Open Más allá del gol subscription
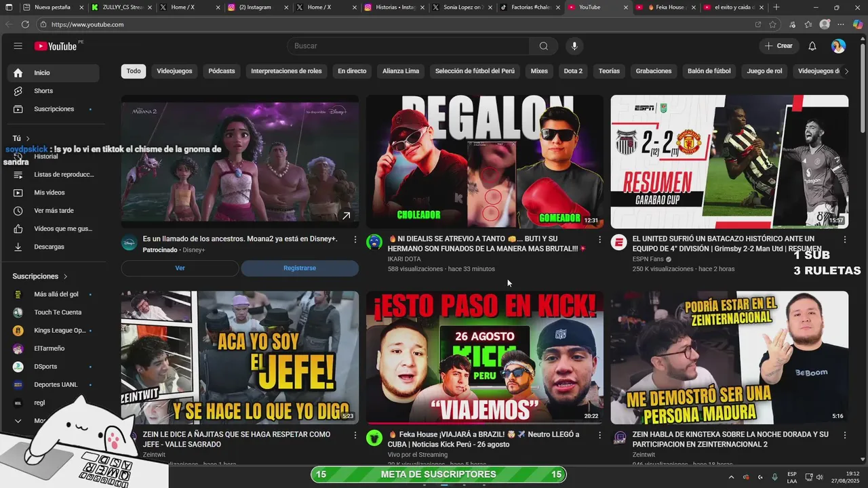The height and width of the screenshot is (488, 868). 54,294
